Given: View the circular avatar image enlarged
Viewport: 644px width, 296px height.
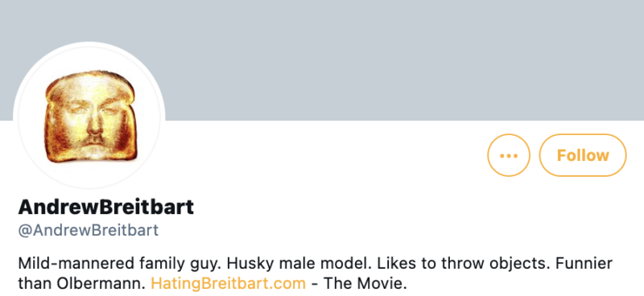Looking at the screenshot, I should tap(89, 117).
